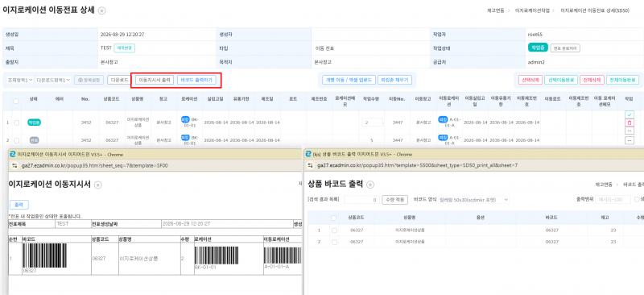
Task: Click the 상품코드 column header in main table
Action: pos(112,99)
